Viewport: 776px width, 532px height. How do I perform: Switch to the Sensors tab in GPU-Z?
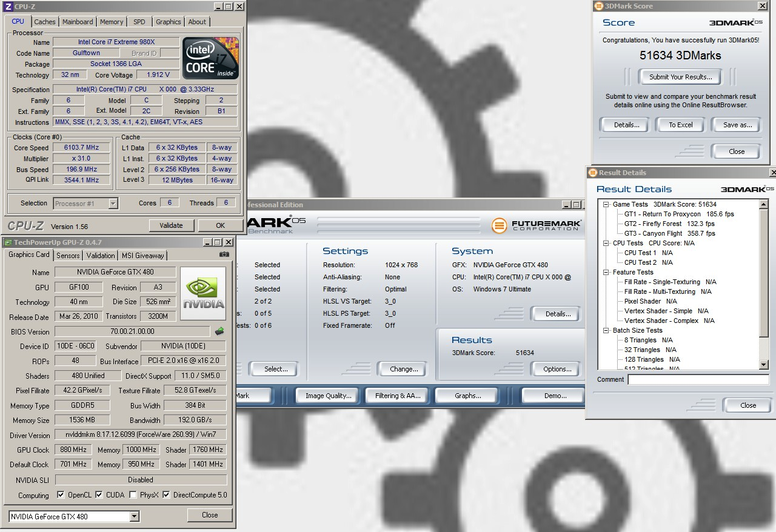68,256
